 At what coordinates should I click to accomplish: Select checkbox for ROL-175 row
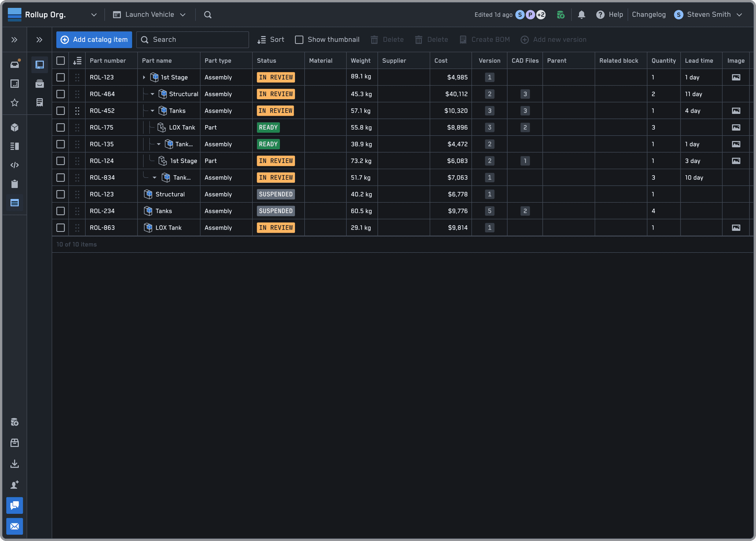pos(61,128)
